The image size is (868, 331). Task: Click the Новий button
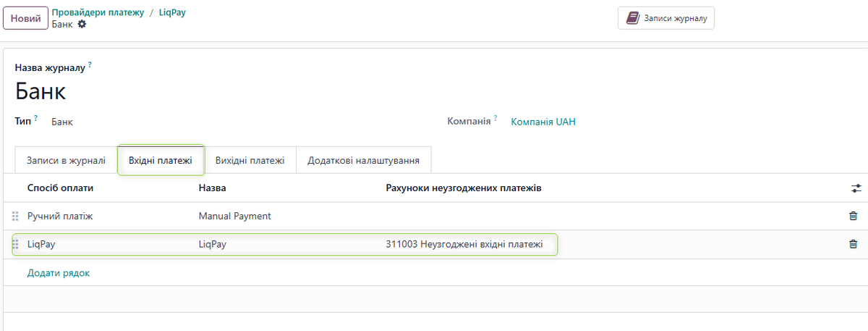25,18
